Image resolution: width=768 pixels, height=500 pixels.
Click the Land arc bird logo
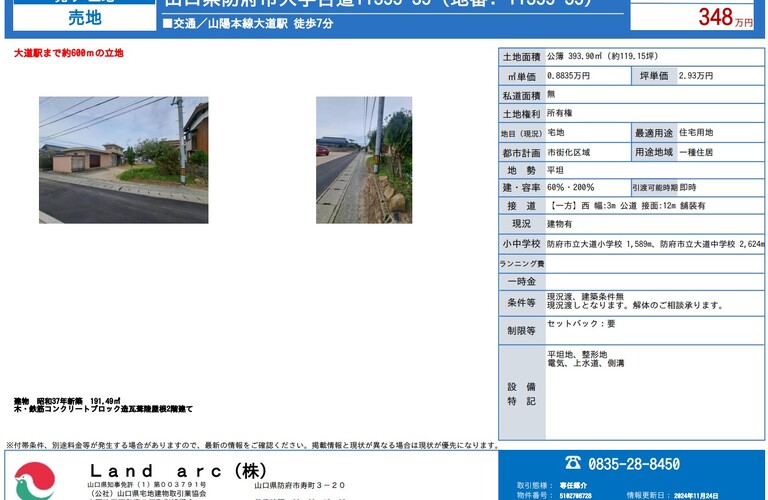point(35,481)
